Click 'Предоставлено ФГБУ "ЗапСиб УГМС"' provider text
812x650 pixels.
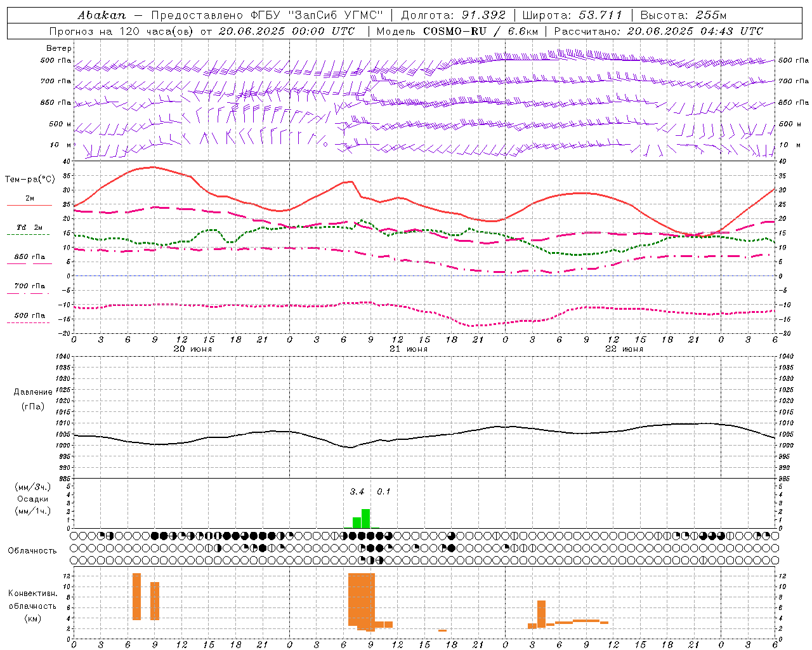click(267, 15)
